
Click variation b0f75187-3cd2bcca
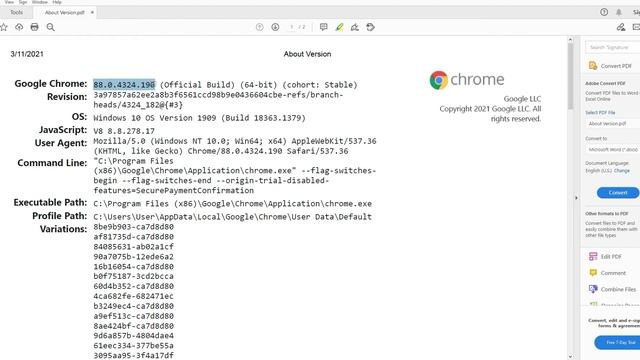click(133, 276)
